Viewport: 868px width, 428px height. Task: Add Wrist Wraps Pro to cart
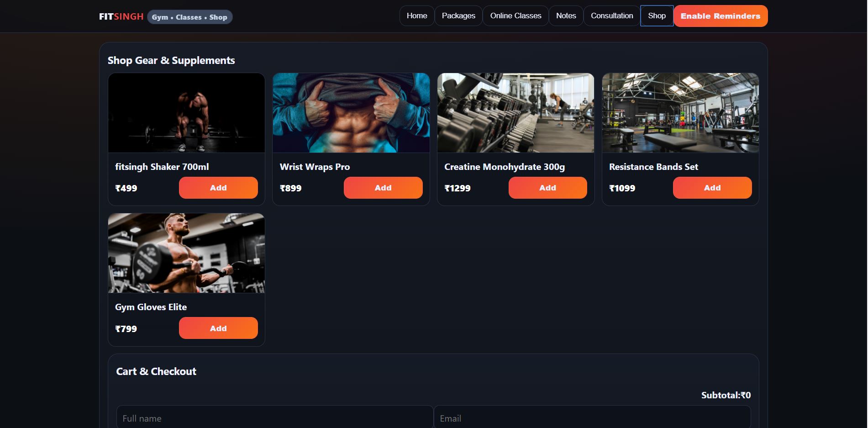[383, 188]
